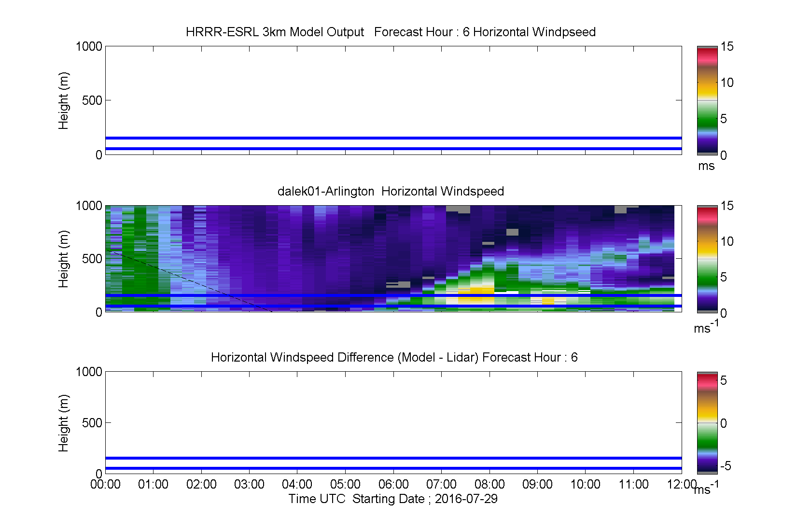
Task: Click the Height (m) label of the top plot
Action: [x=64, y=100]
